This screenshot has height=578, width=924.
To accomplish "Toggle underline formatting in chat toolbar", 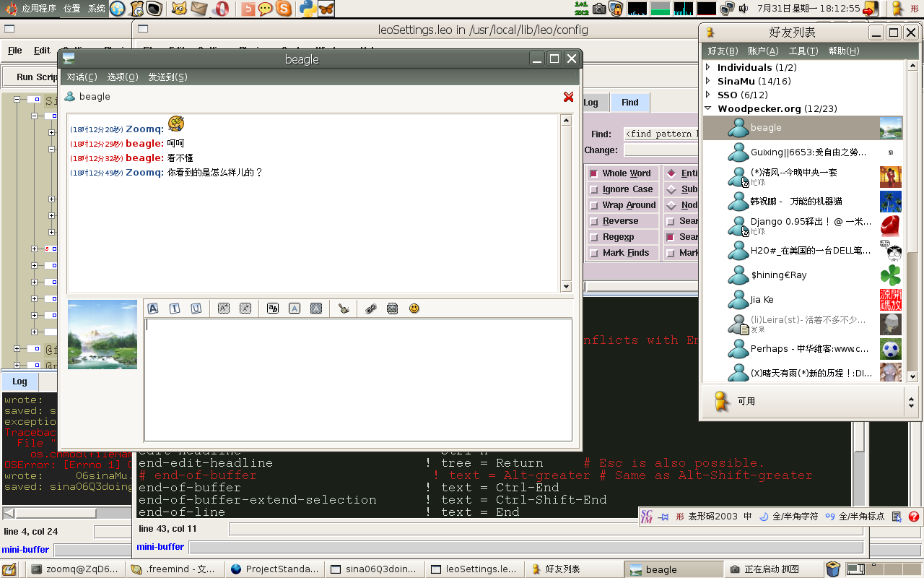I will [196, 309].
